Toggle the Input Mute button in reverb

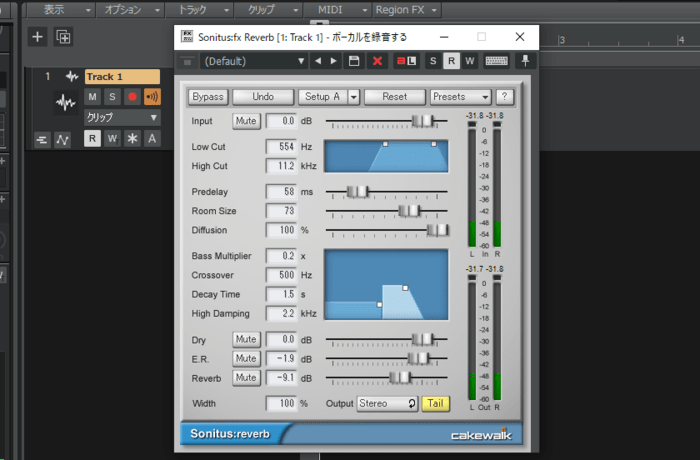click(x=246, y=121)
